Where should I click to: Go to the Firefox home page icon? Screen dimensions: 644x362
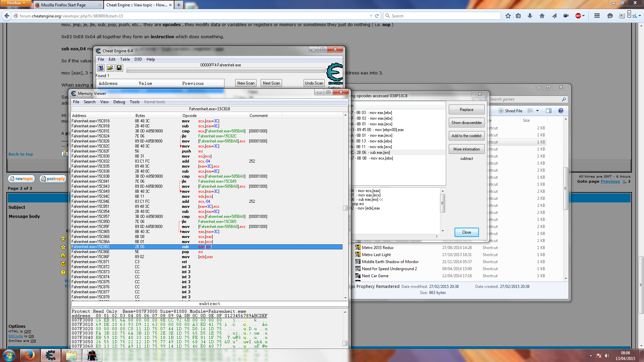point(542,16)
